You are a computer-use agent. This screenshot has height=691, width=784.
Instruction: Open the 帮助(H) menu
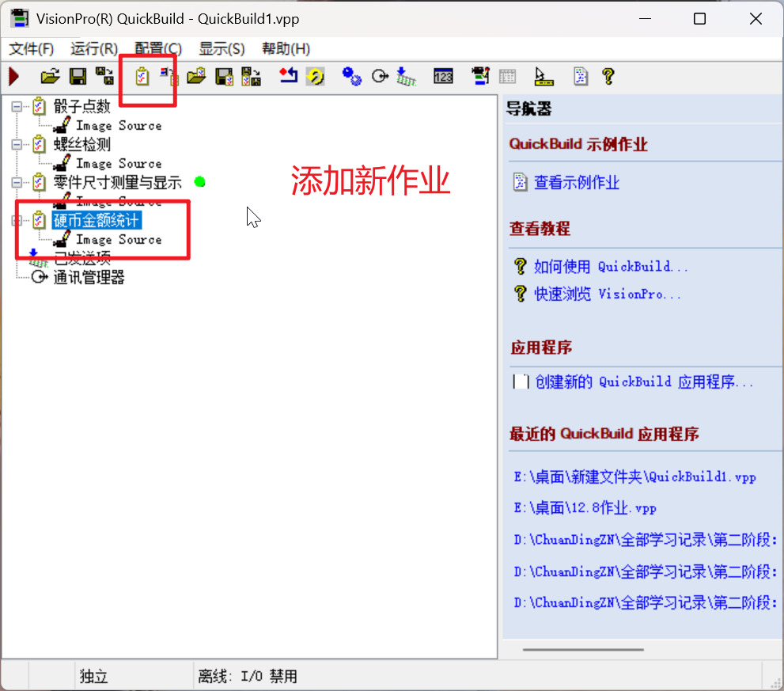[x=286, y=48]
